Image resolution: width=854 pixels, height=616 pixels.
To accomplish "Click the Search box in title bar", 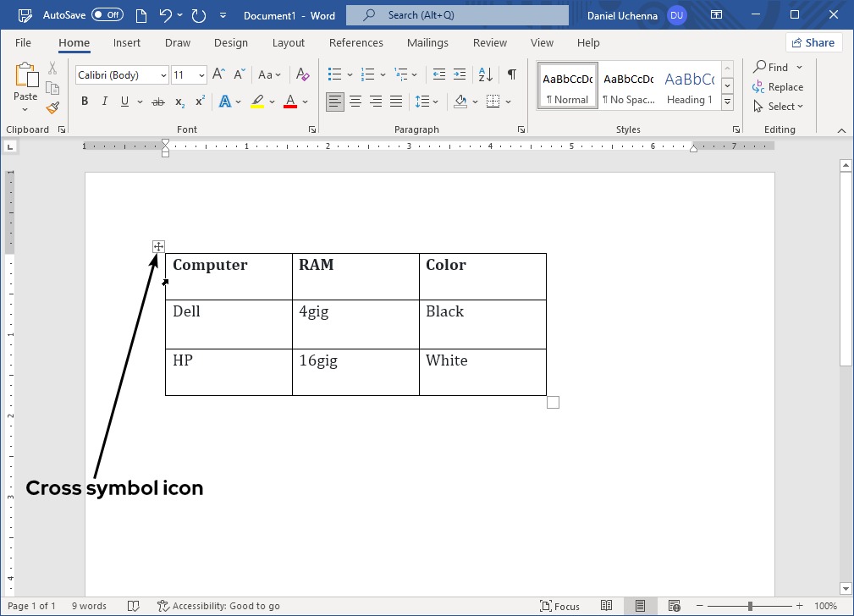I will [x=457, y=15].
